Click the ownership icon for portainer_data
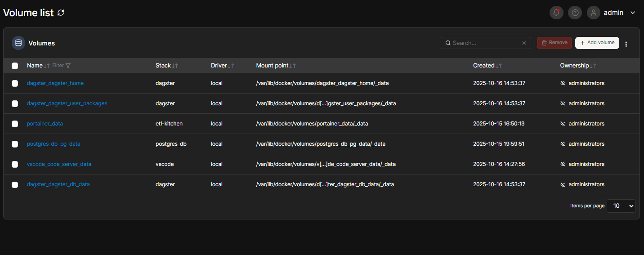Image resolution: width=644 pixels, height=255 pixels. [x=563, y=124]
